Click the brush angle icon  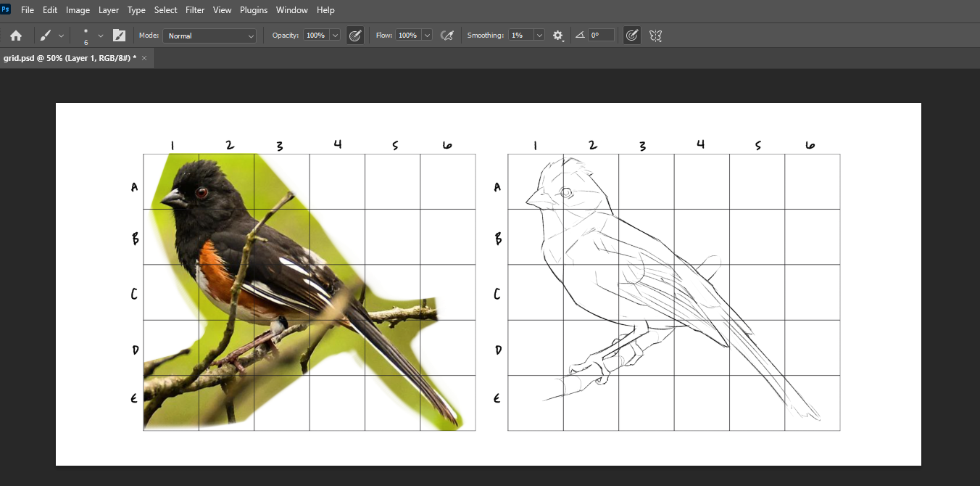(580, 36)
